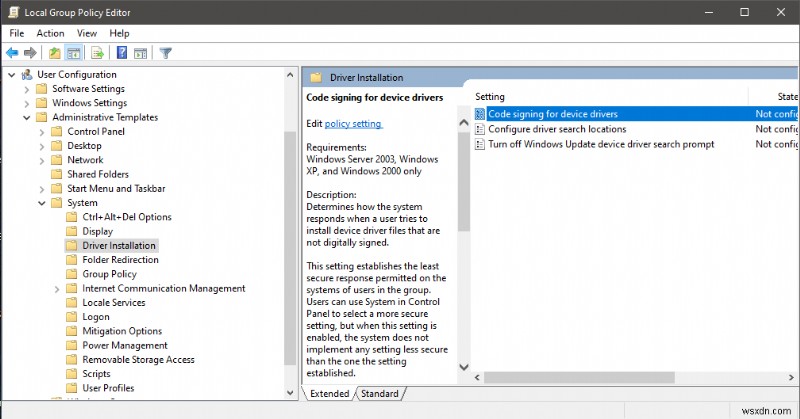Screen dimensions: 800x419
Task: Collapse the Administrative Templates node
Action: (x=26, y=117)
